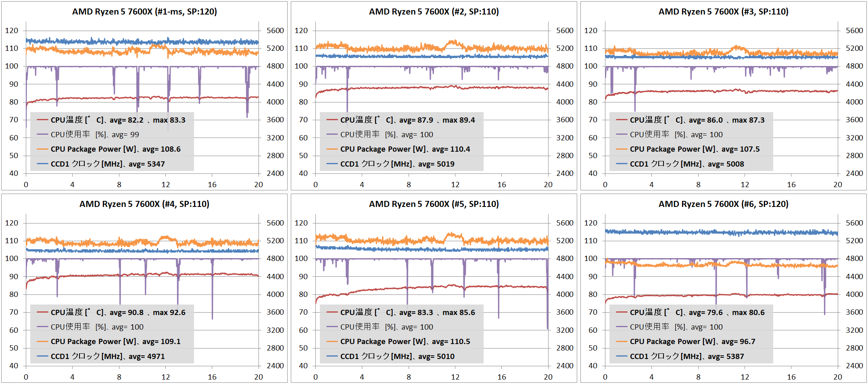868x384 pixels.
Task: Select legend entry 'CPU温度 avg= 90.8, max 92.6'
Action: coord(111,312)
